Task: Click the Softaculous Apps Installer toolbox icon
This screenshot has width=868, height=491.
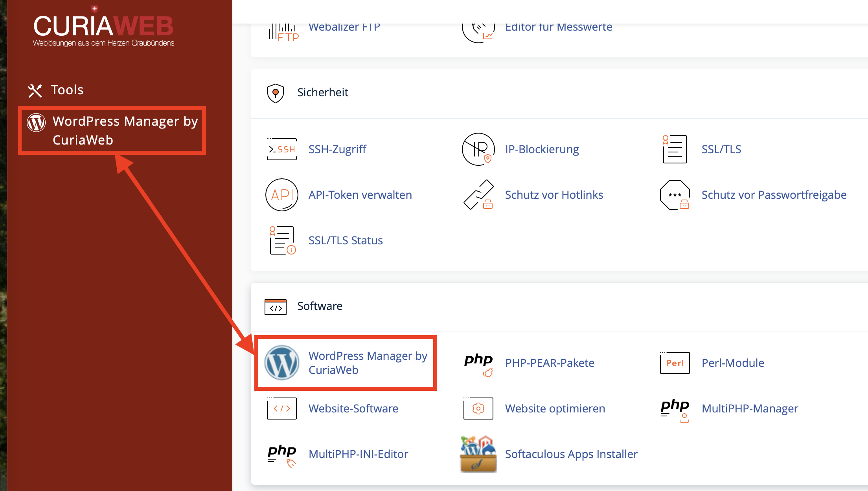Action: tap(478, 454)
